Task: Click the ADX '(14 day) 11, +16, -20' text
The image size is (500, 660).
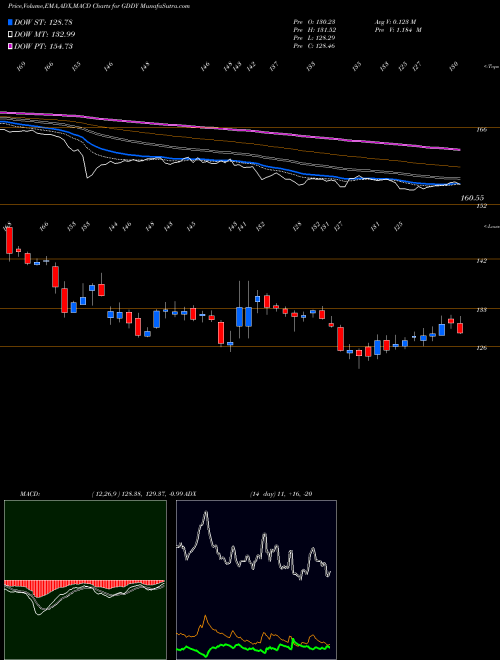Action: coord(280,493)
